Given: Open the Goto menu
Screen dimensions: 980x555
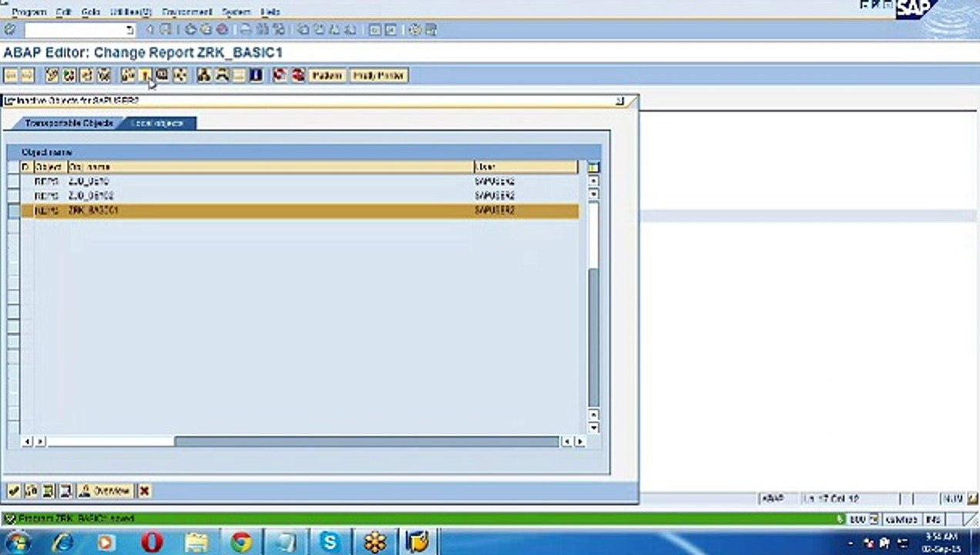Looking at the screenshot, I should pyautogui.click(x=90, y=12).
